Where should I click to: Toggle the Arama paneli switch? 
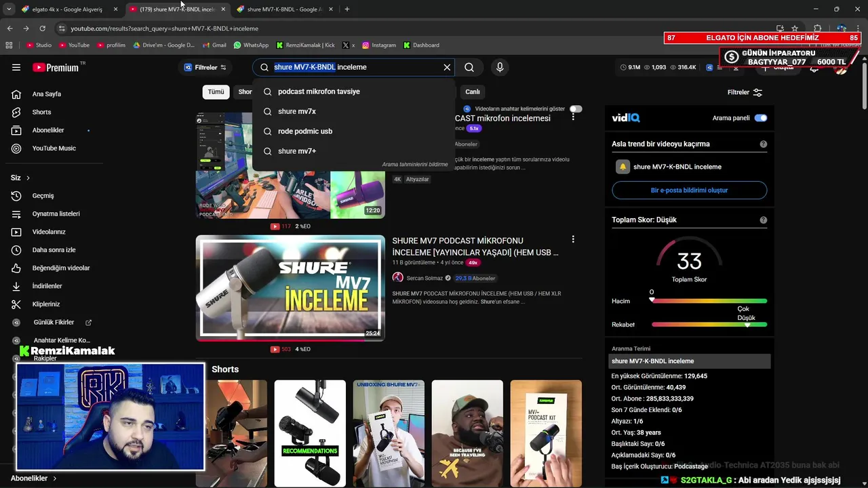[x=761, y=118]
